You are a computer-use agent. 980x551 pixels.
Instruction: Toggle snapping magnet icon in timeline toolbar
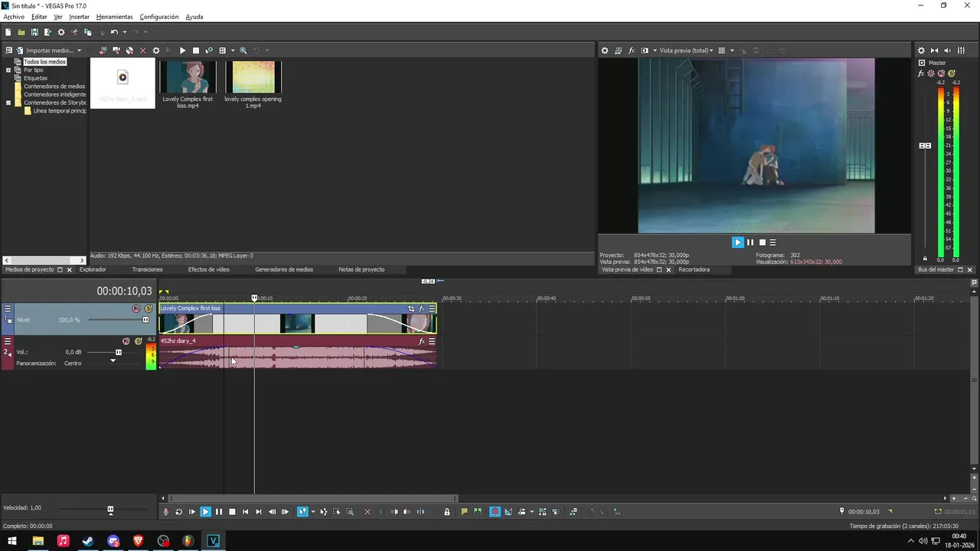[x=495, y=512]
